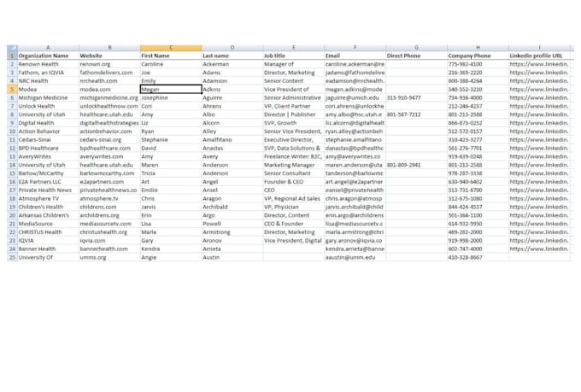
Task: Select direct phone '801-809-2941' cell
Action: pyautogui.click(x=416, y=165)
